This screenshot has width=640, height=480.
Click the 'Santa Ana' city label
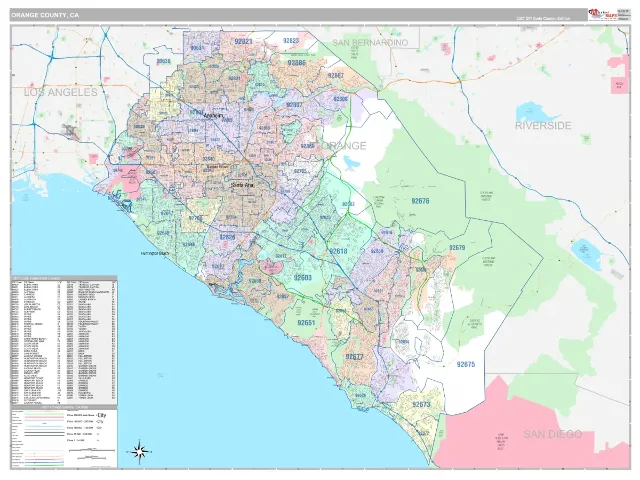pos(242,185)
